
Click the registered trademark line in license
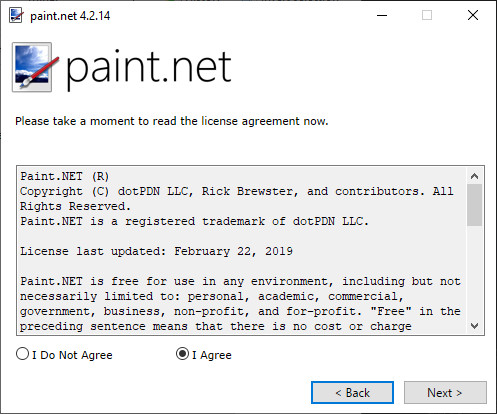[x=194, y=221]
